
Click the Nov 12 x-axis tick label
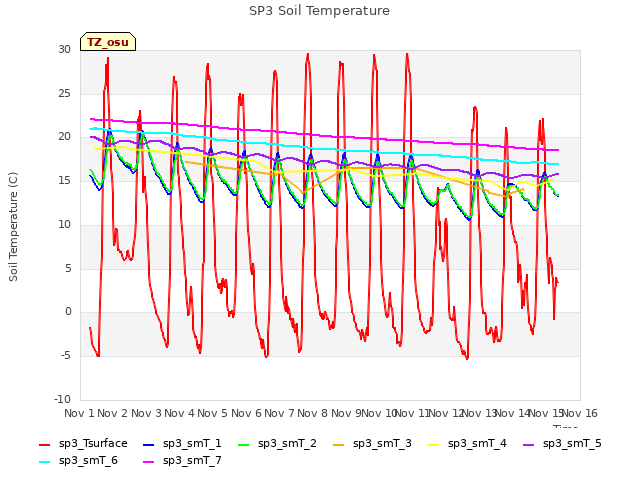[446, 413]
